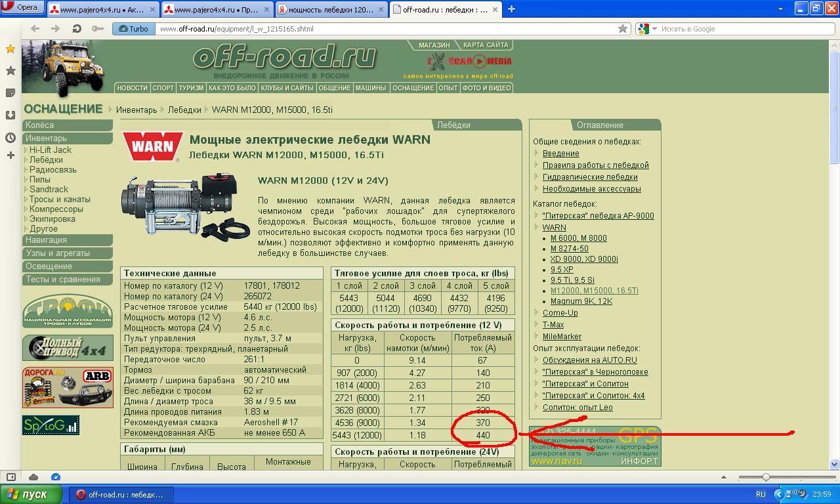840x504 pixels.
Task: Toggle the sidebar panel button in status bar
Action: pyautogui.click(x=11, y=477)
